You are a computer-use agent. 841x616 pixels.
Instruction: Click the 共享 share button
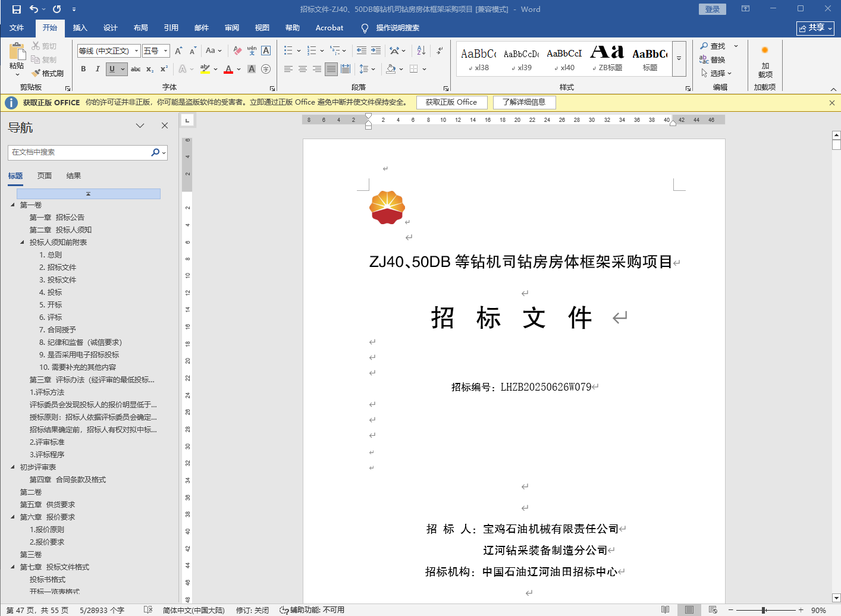click(815, 28)
